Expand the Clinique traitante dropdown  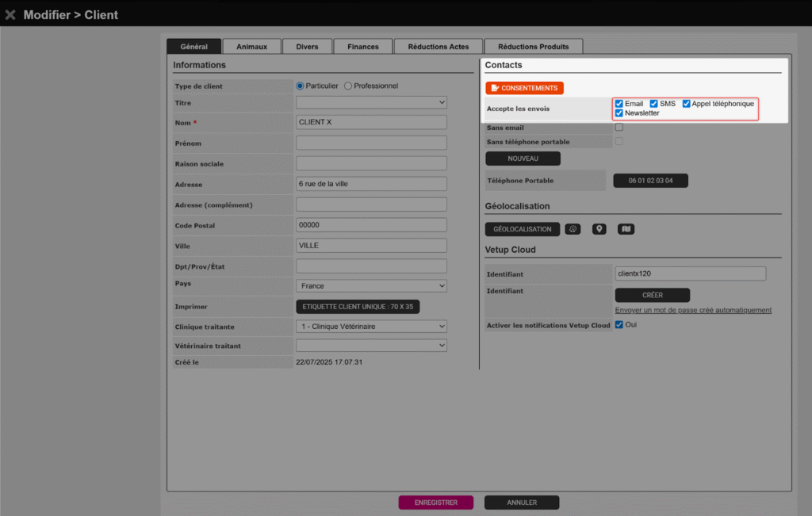[371, 327]
